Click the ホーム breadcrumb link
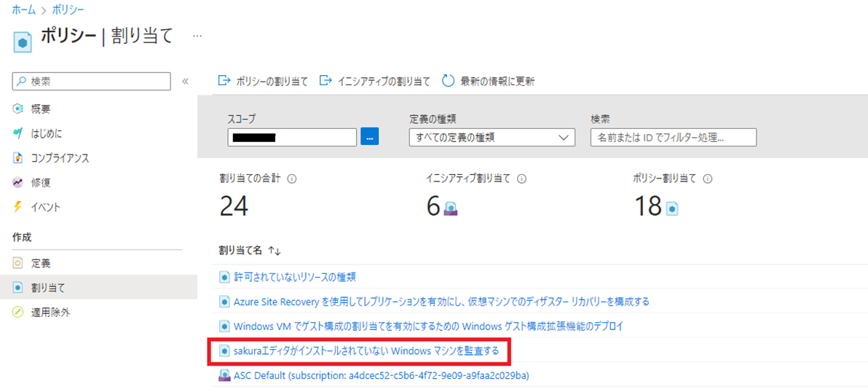This screenshot has height=392, width=868. click(x=23, y=10)
